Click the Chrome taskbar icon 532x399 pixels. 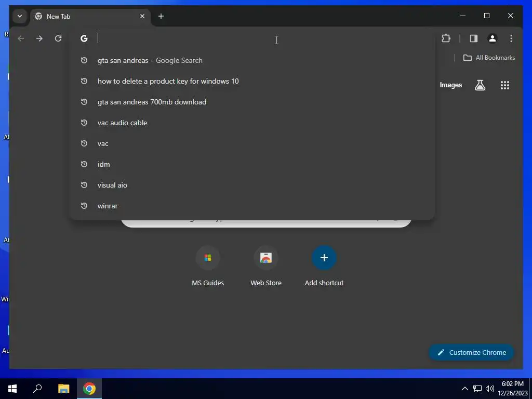pyautogui.click(x=89, y=389)
